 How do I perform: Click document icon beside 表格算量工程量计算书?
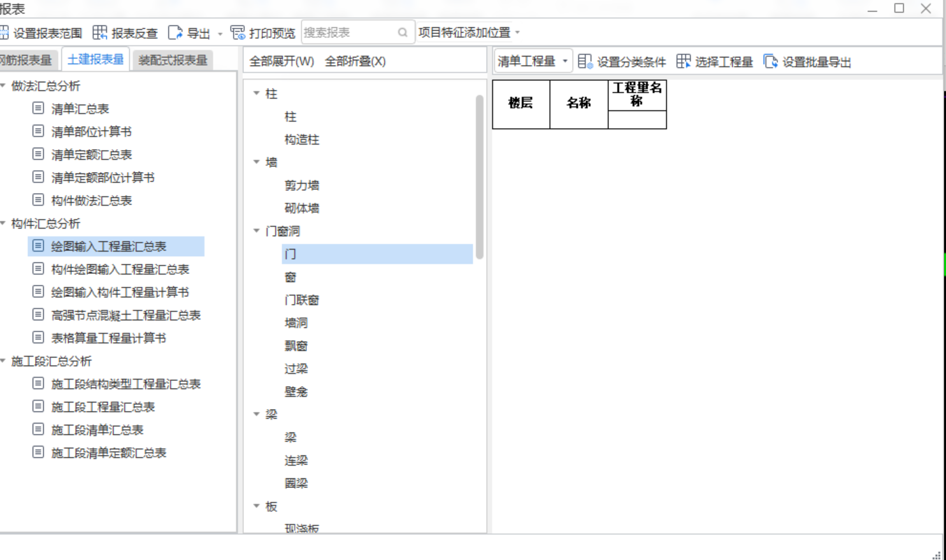[x=38, y=338]
